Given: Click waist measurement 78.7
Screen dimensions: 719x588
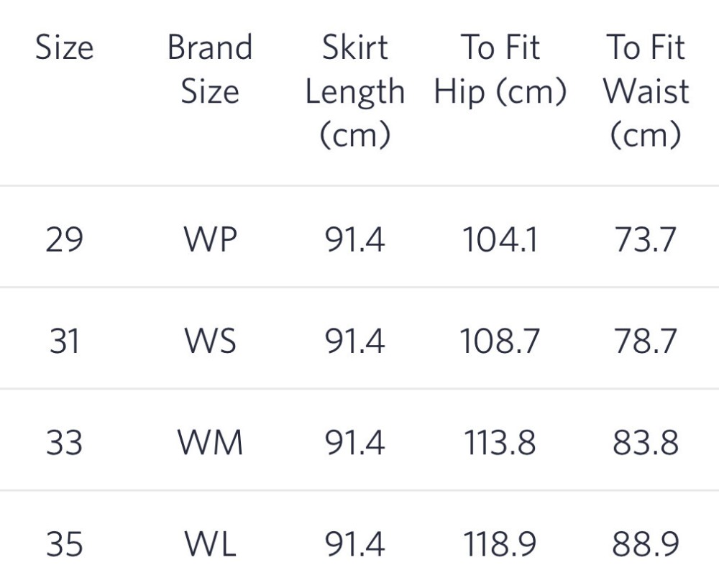Looking at the screenshot, I should pyautogui.click(x=646, y=341).
